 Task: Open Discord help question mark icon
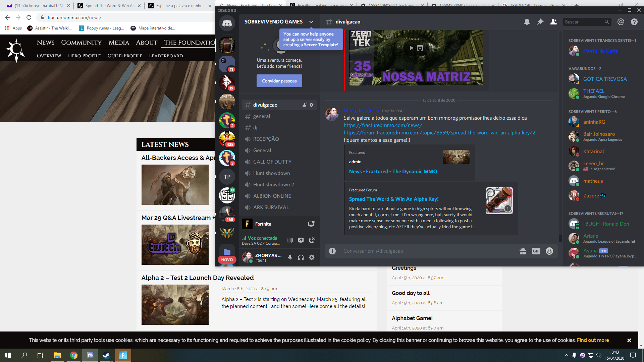pos(634,22)
